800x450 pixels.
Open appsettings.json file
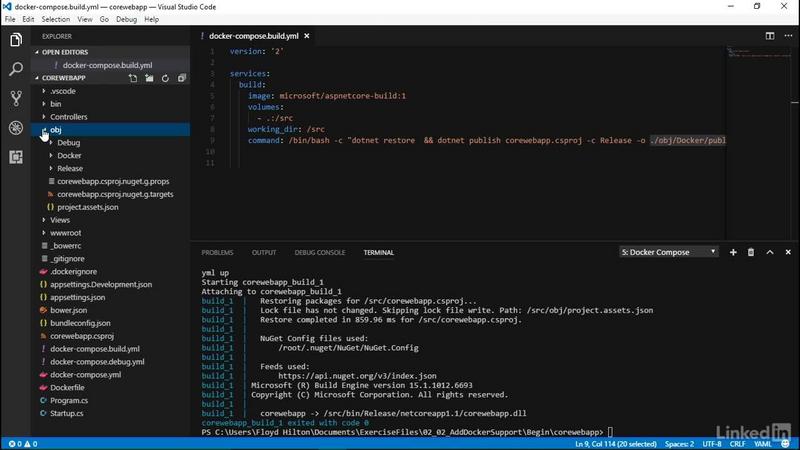[x=78, y=297]
